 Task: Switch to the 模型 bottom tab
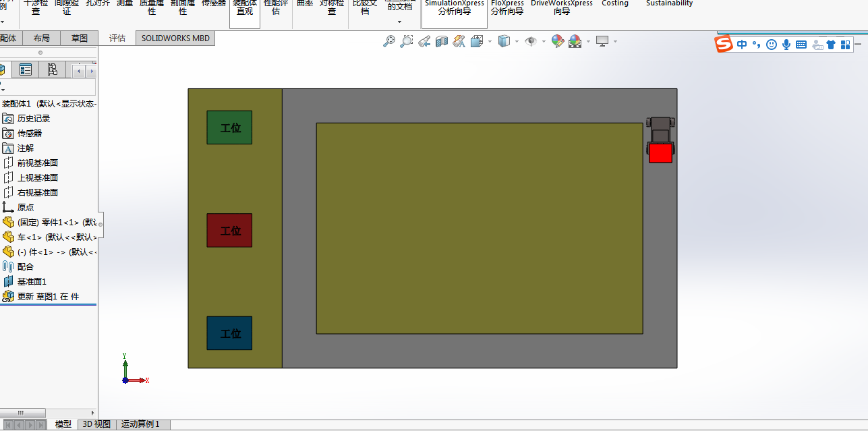63,424
